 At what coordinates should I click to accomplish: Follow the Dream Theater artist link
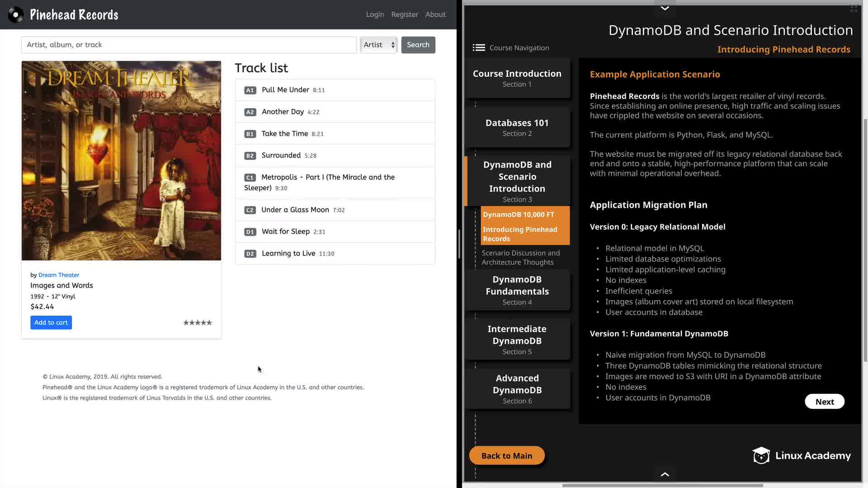(59, 275)
